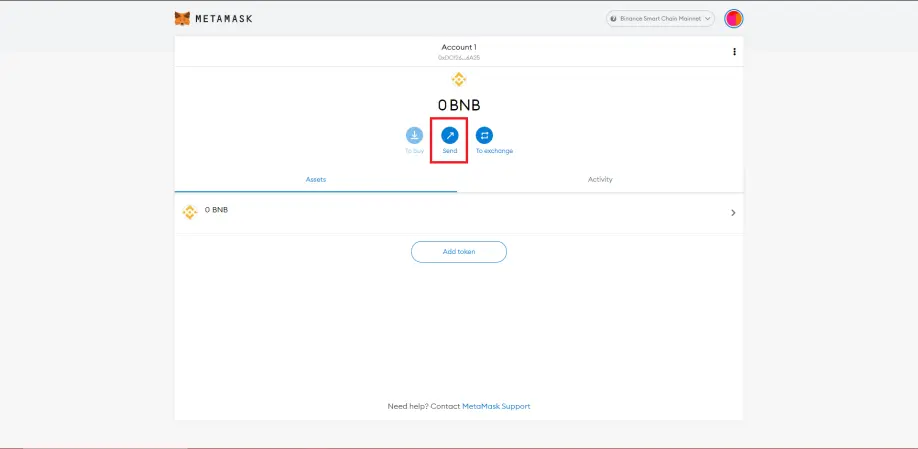The height and width of the screenshot is (449, 918).
Task: Click the Send arrow button
Action: point(450,135)
